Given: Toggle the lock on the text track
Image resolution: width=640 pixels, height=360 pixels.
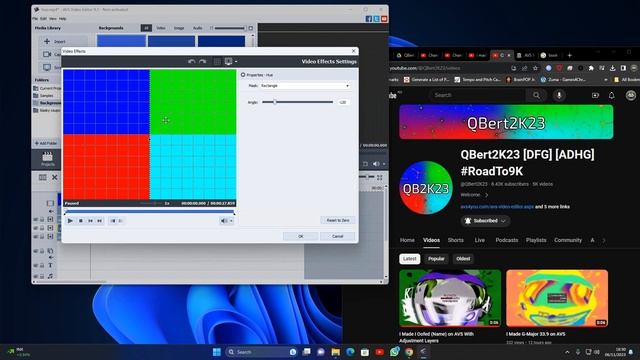Looking at the screenshot, I should 42,265.
